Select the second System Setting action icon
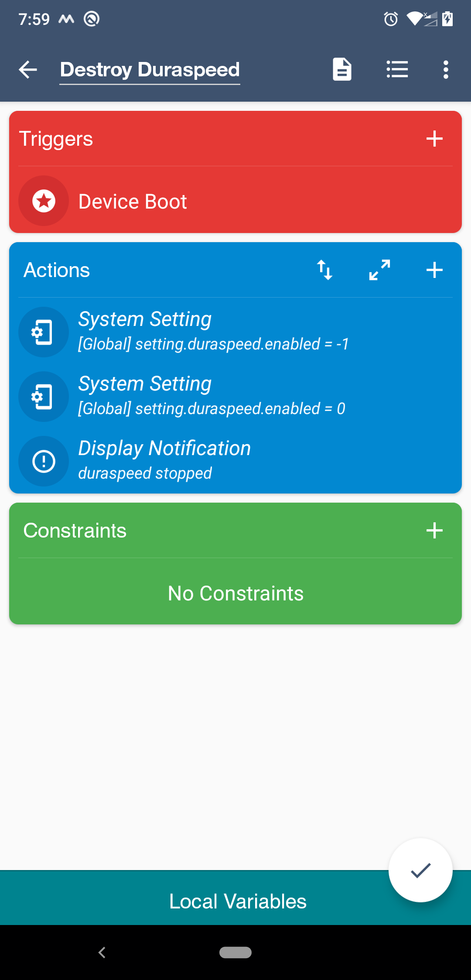This screenshot has width=471, height=980. tap(44, 396)
